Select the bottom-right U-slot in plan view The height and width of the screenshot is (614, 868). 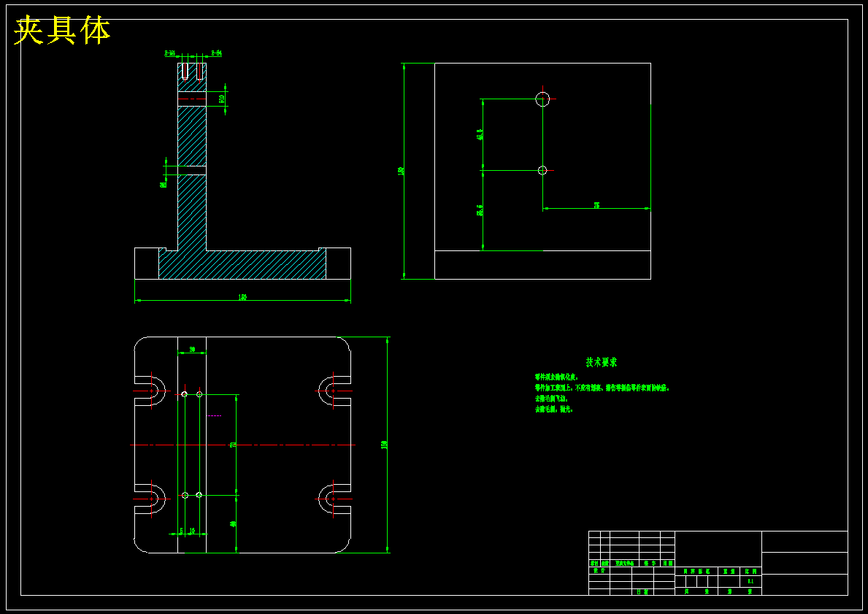(x=334, y=499)
